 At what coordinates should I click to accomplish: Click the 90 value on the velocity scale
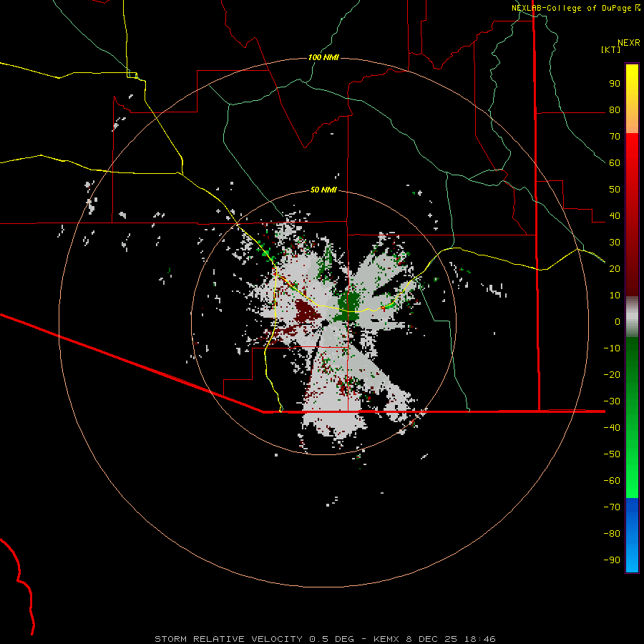coord(615,84)
